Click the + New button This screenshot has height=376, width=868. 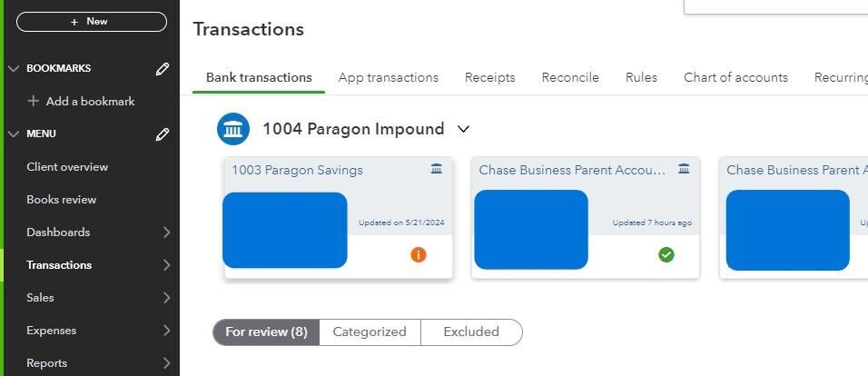point(91,21)
